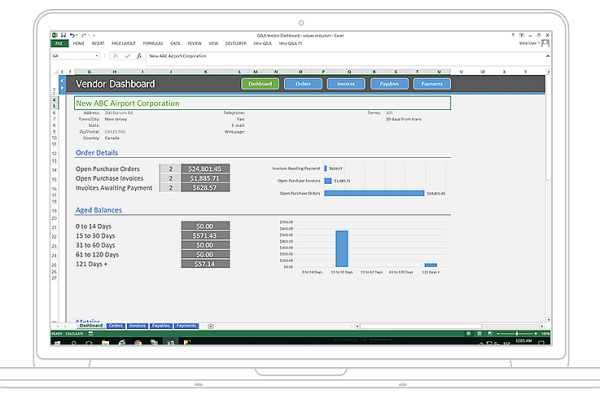Launch Google Chrome from taskbar
The image size is (600, 403).
[138, 343]
